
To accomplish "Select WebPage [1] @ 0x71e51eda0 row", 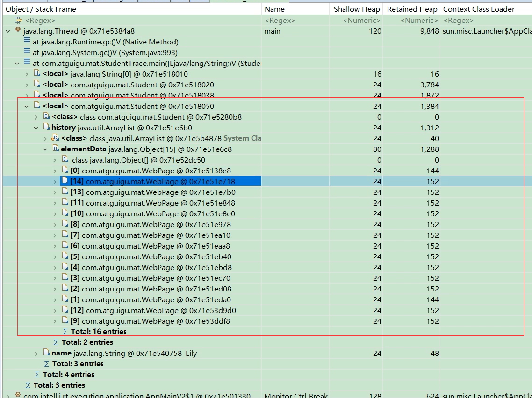I will tap(267, 300).
